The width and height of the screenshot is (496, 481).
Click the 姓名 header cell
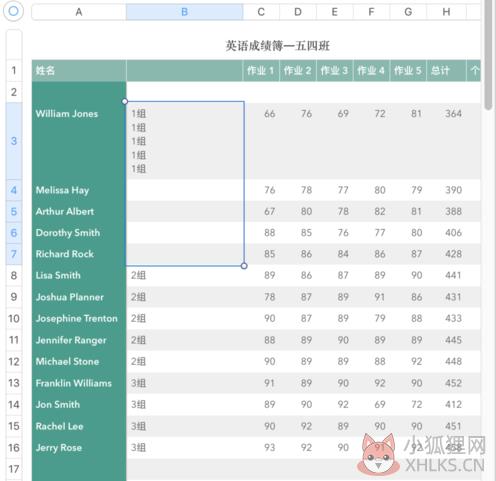pyautogui.click(x=79, y=70)
